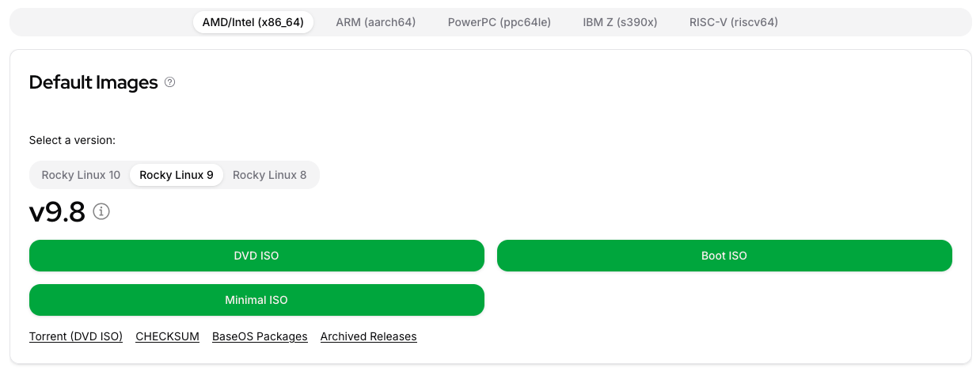
Task: Select the ARM (aarch64) architecture tab
Action: [x=375, y=22]
